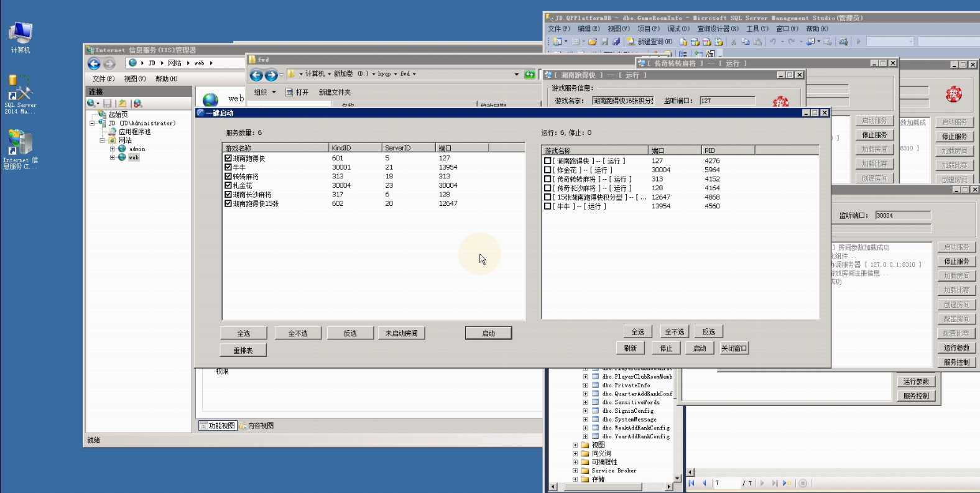Expand the 同义词 folder node
Screen dimensions: 980x493
tap(575, 454)
